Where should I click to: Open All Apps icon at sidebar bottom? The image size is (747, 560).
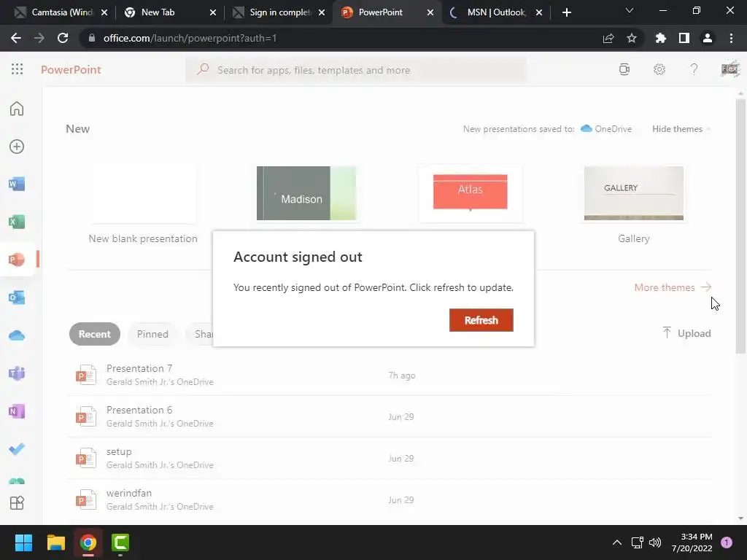17,503
